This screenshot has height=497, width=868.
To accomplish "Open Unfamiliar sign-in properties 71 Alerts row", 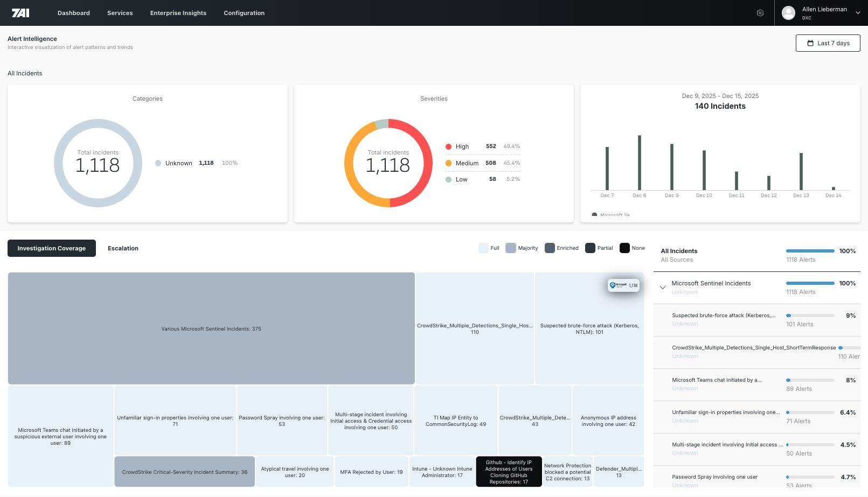I will 757,417.
